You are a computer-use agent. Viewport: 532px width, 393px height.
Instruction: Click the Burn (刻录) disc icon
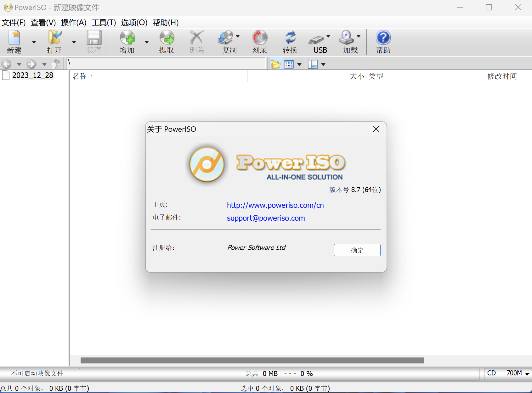click(x=260, y=38)
